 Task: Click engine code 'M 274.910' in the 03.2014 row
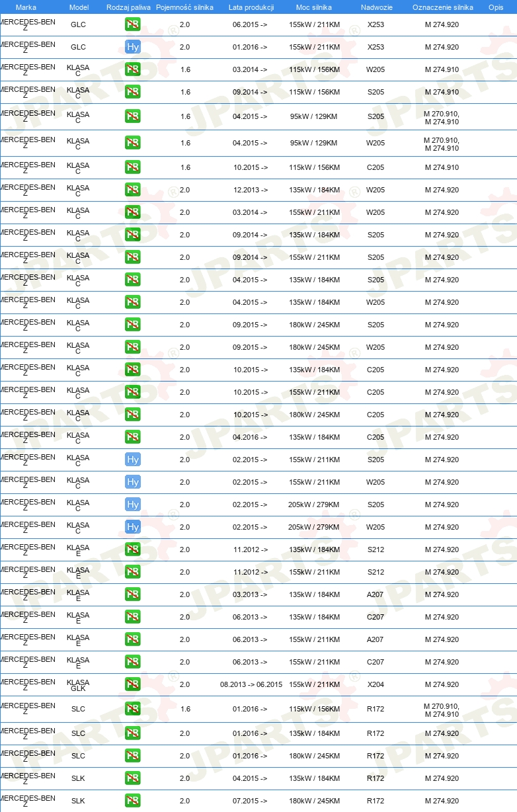[x=442, y=70]
